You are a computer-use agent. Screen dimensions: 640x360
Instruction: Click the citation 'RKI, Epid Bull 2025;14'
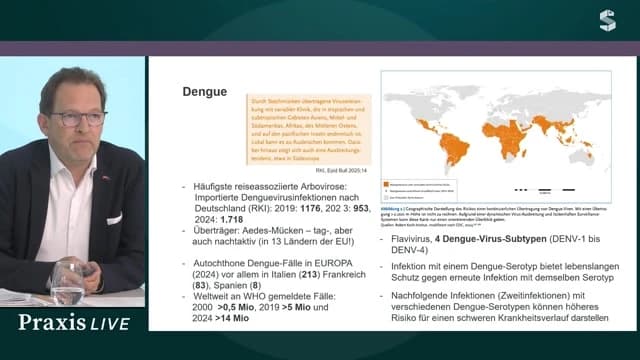coord(341,170)
